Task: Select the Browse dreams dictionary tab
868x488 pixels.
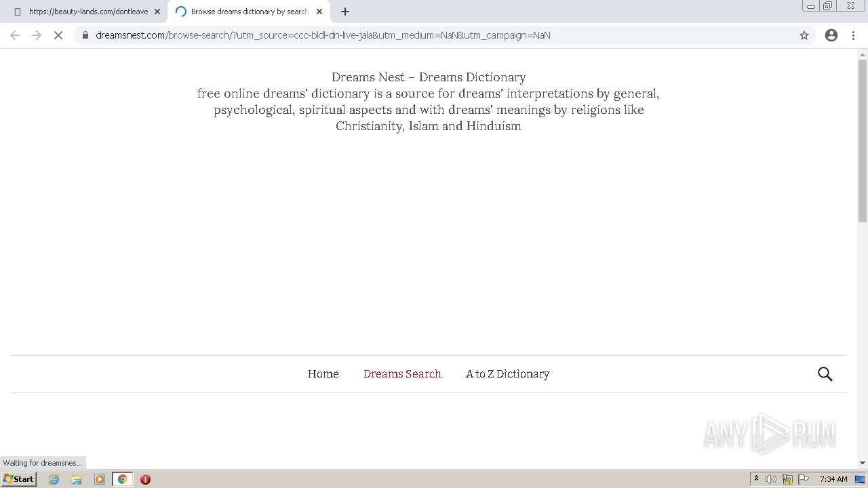Action: [x=248, y=12]
